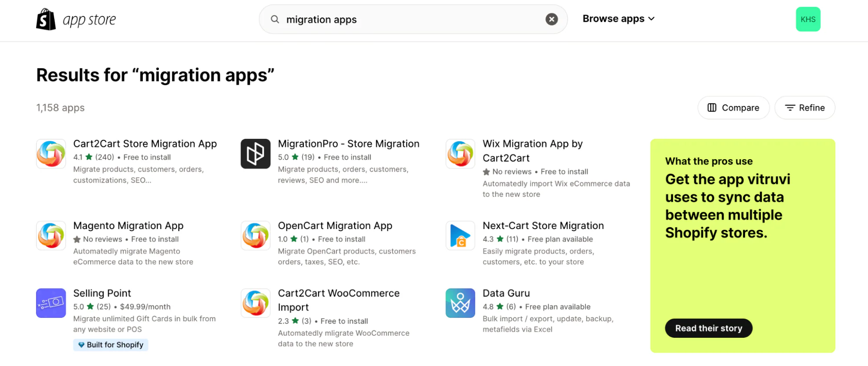868x366 pixels.
Task: Open Wix Migration App by Cart2Cart title
Action: [x=532, y=150]
